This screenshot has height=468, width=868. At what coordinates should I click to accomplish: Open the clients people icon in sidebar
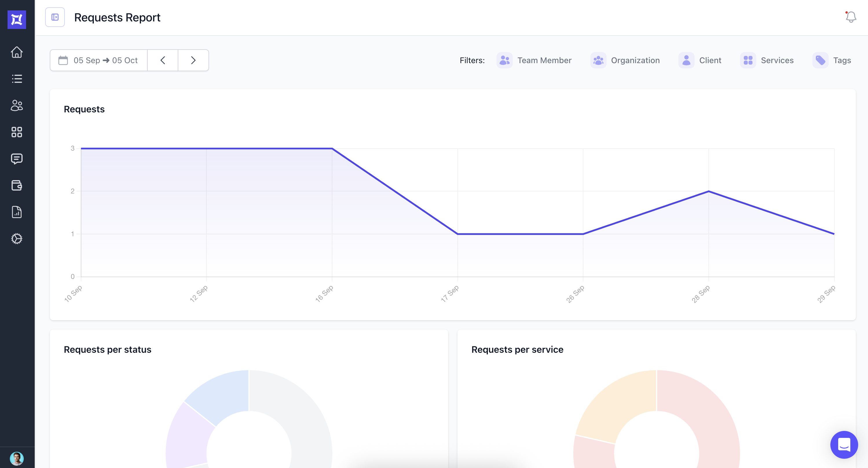click(17, 105)
